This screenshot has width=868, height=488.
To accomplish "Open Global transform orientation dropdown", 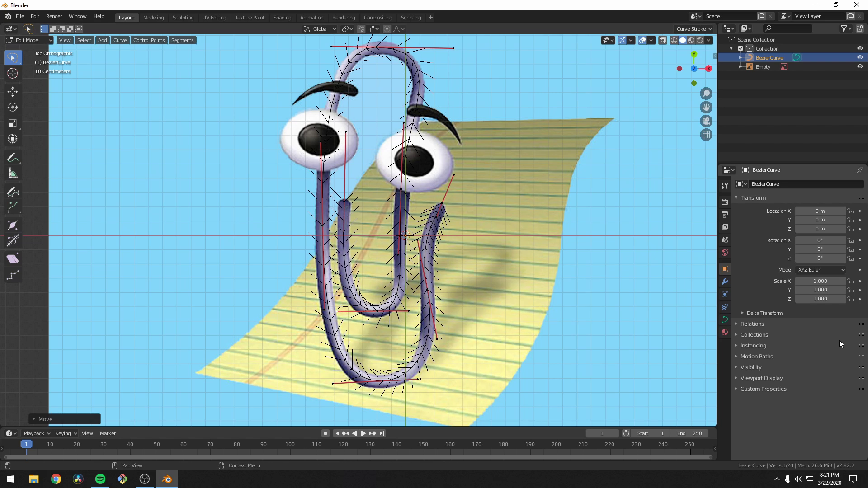I will click(x=320, y=29).
